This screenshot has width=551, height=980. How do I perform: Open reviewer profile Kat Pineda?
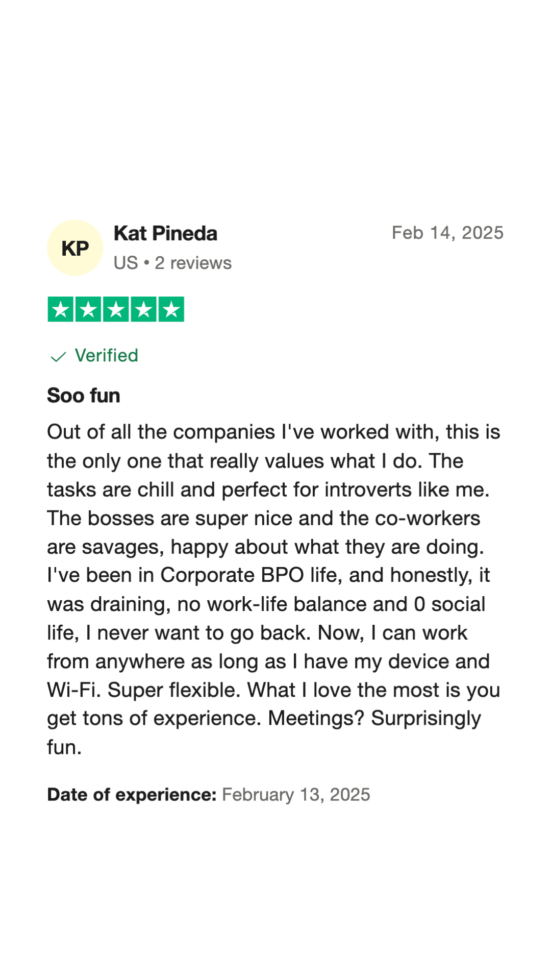click(x=165, y=234)
